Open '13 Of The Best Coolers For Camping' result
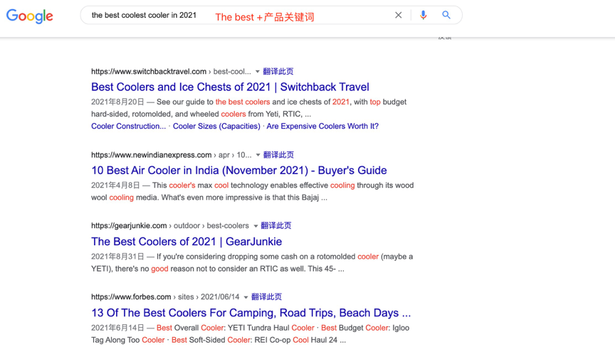This screenshot has width=615, height=364. [x=251, y=313]
